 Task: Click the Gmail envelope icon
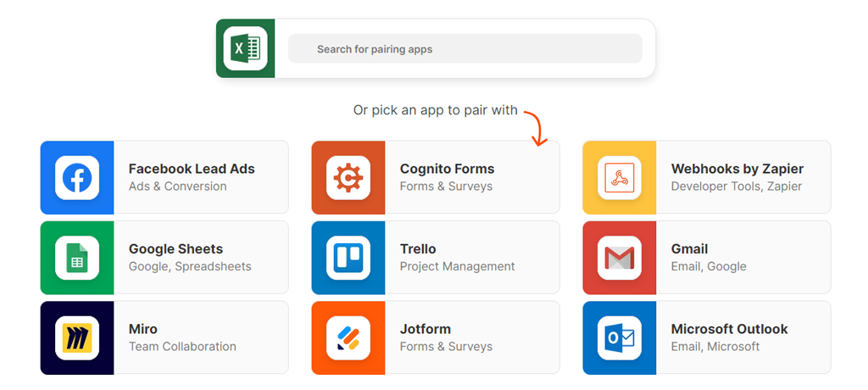pos(620,258)
